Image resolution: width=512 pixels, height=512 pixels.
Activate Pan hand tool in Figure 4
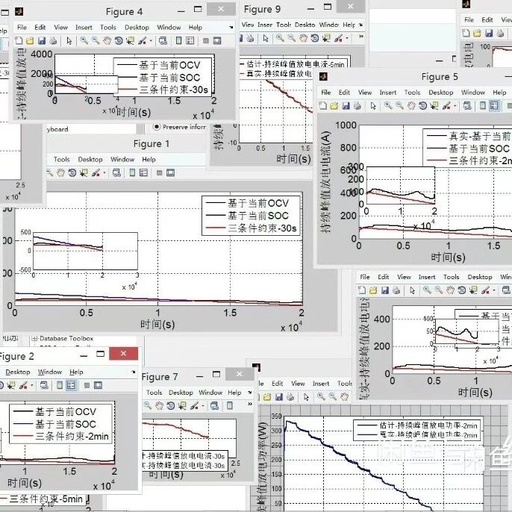[107, 41]
